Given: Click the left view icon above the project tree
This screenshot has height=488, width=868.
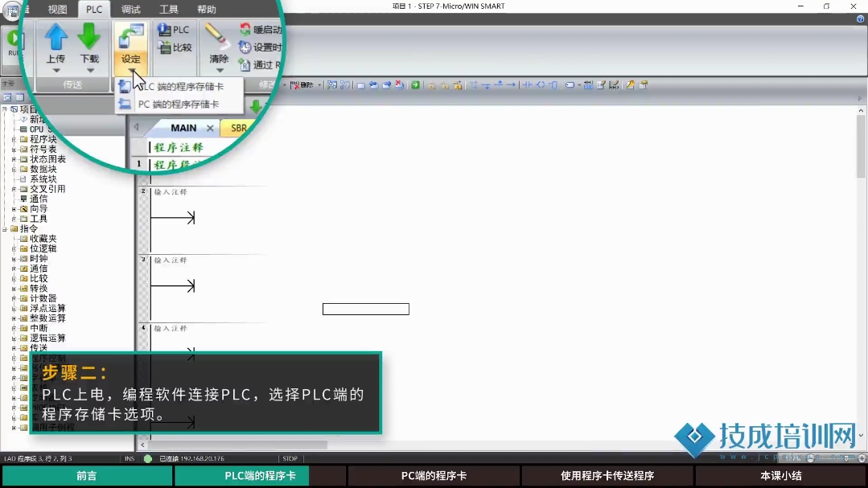Looking at the screenshot, I should point(8,97).
